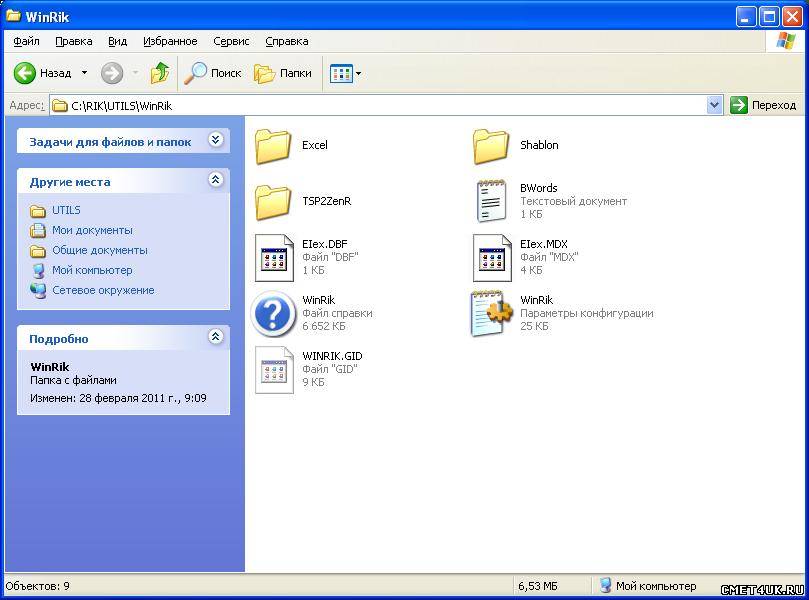Open the Forward button history dropdown
The width and height of the screenshot is (809, 600).
[x=136, y=73]
